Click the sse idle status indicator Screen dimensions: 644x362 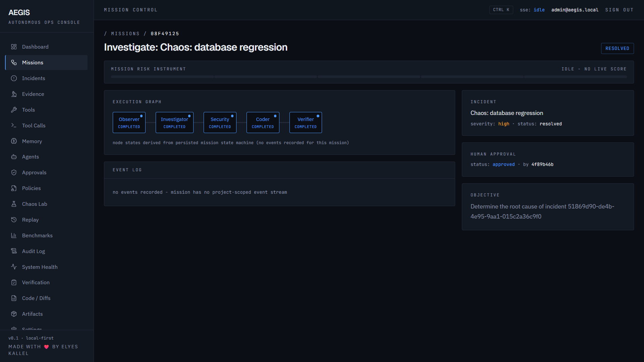pyautogui.click(x=532, y=10)
